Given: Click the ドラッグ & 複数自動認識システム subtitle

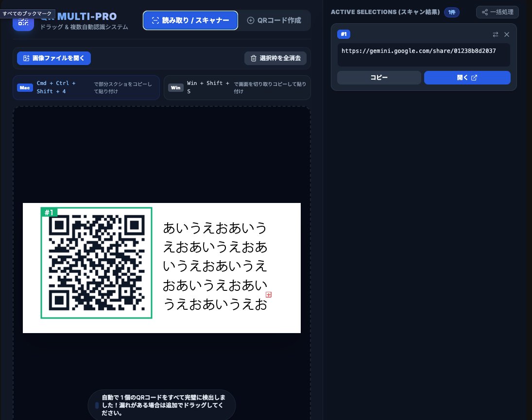Looking at the screenshot, I should (84, 27).
